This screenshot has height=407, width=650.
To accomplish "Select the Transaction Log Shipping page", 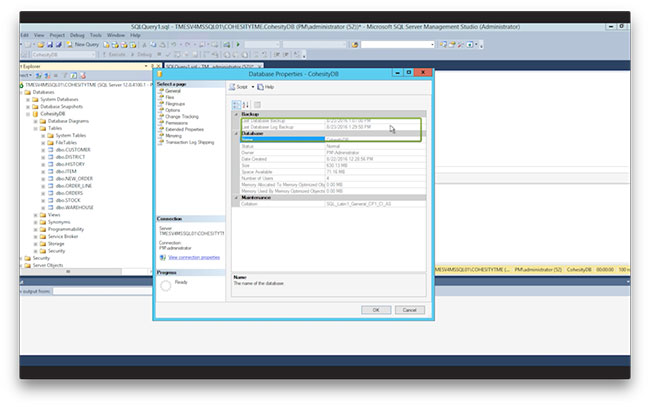I will tap(189, 142).
